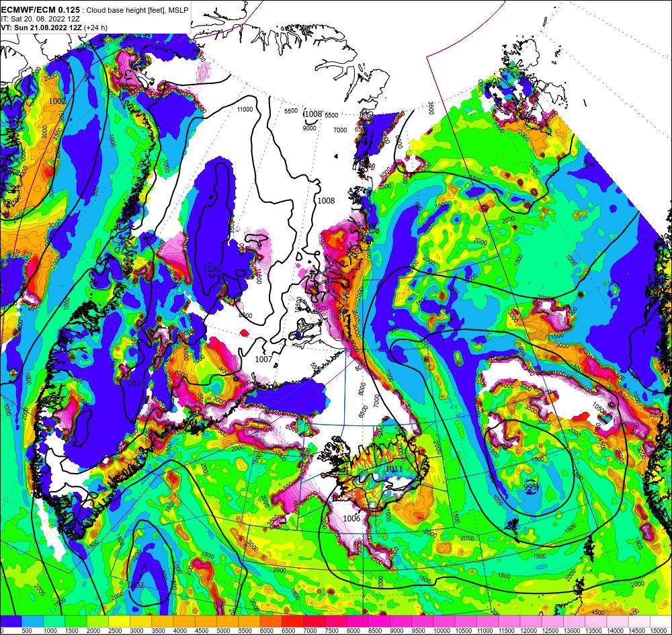Image resolution: width=672 pixels, height=635 pixels.
Task: Select the yellow 2500–3000 legend swatch
Action: tap(119, 622)
